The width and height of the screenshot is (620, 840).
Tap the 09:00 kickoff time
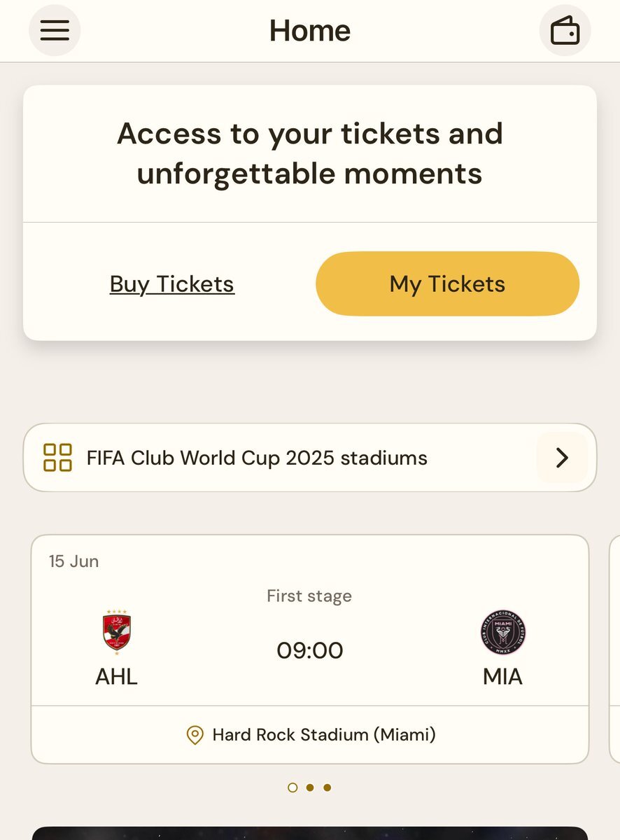[x=310, y=651]
